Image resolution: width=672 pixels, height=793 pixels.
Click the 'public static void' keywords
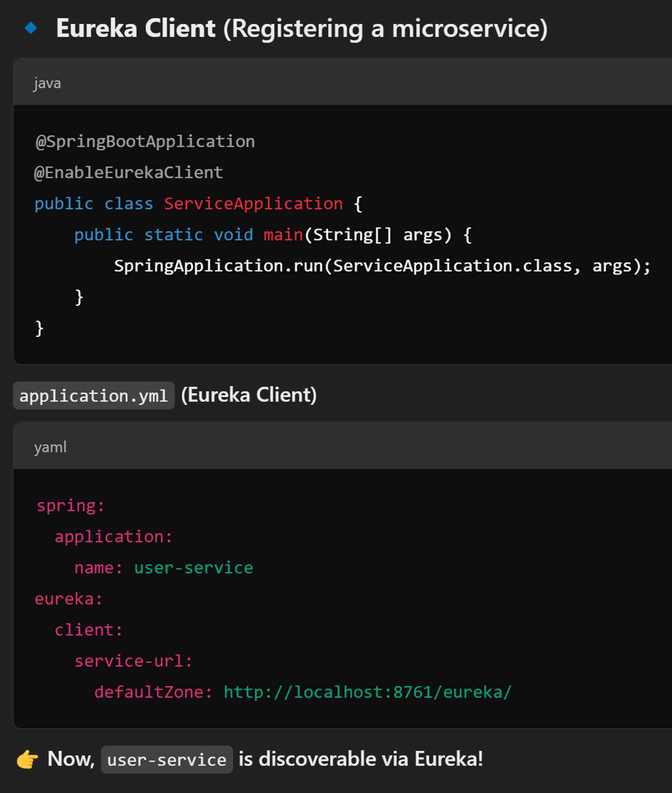click(164, 235)
